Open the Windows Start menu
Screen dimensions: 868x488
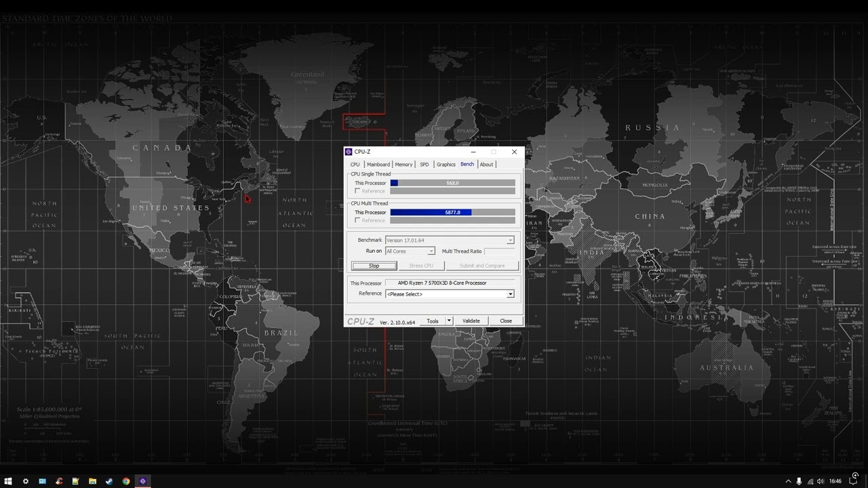[x=8, y=481]
